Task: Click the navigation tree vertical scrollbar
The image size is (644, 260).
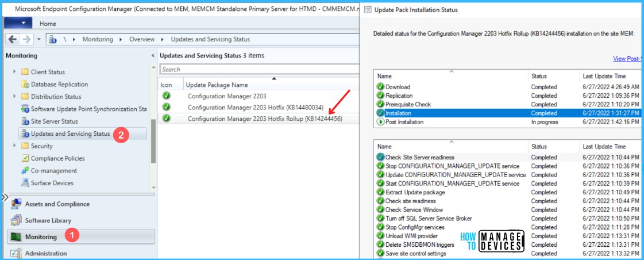Action: (153, 141)
